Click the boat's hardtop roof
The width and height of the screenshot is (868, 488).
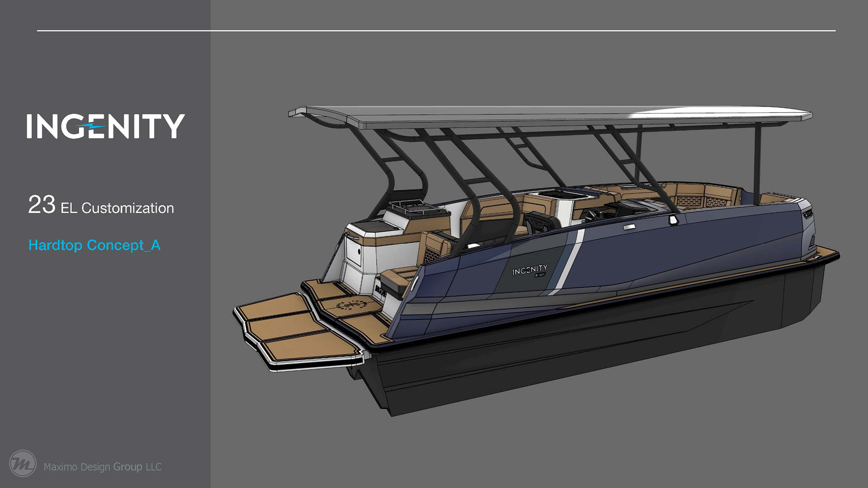[x=550, y=117]
